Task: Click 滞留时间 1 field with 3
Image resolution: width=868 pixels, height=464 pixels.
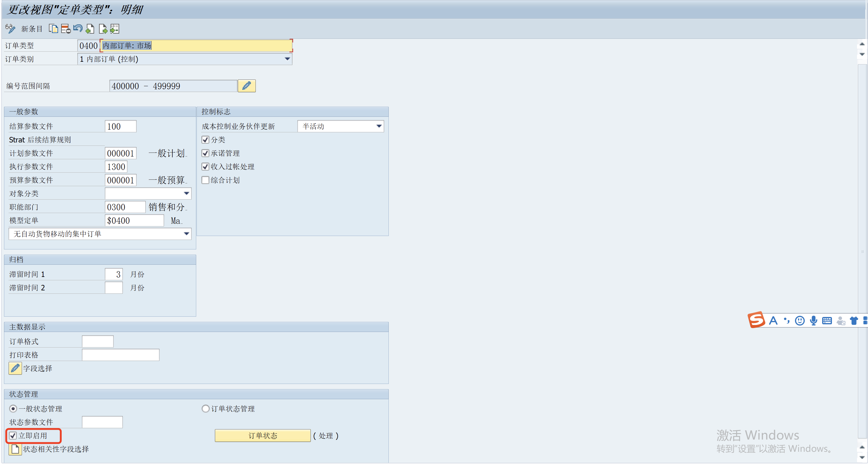Action: (x=114, y=274)
